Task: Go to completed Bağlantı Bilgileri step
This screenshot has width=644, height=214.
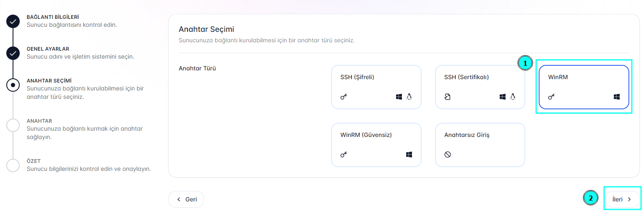Action: click(x=13, y=21)
